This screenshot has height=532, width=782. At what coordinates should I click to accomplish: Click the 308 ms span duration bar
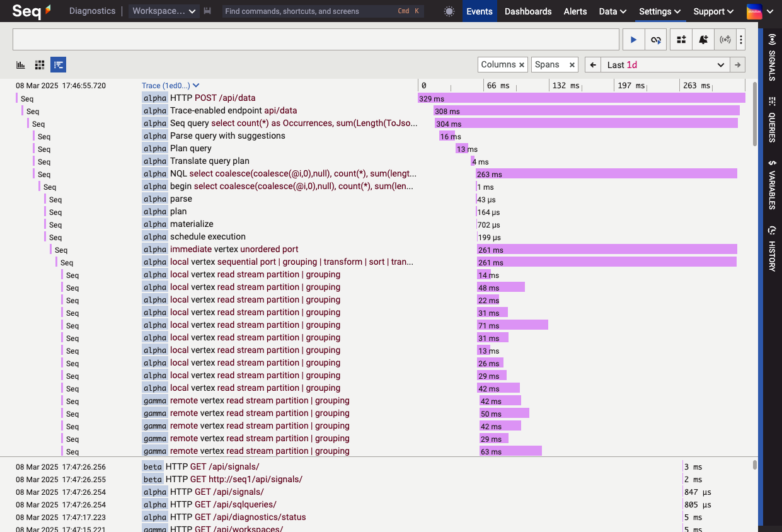pos(587,111)
